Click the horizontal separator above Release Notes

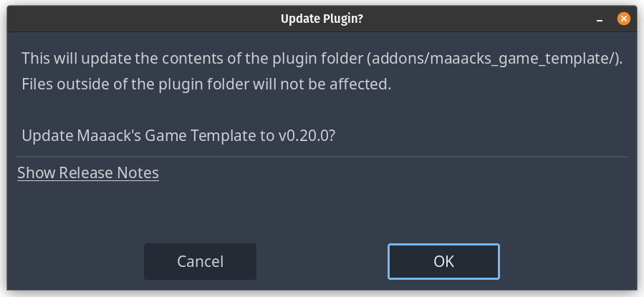pos(322,157)
